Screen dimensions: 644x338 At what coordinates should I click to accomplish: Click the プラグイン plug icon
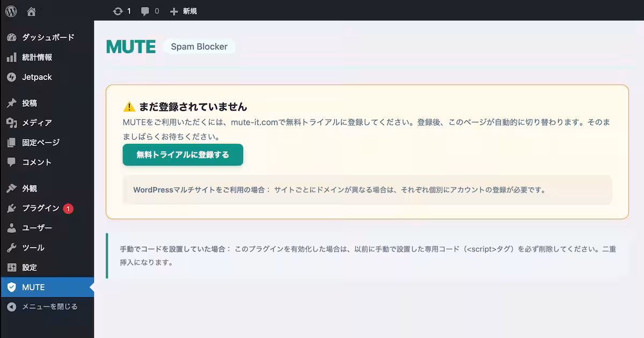pyautogui.click(x=12, y=208)
